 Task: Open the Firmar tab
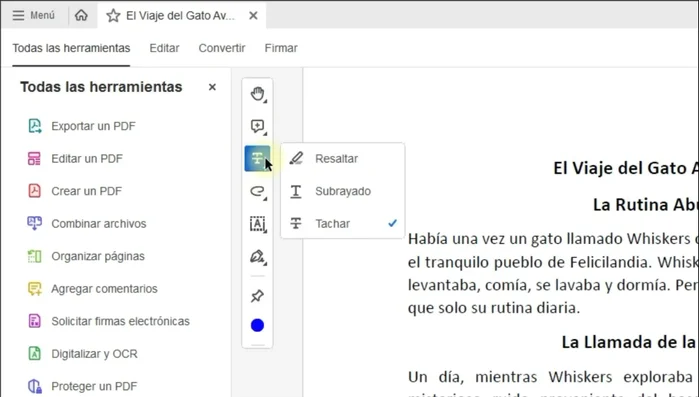pyautogui.click(x=281, y=48)
